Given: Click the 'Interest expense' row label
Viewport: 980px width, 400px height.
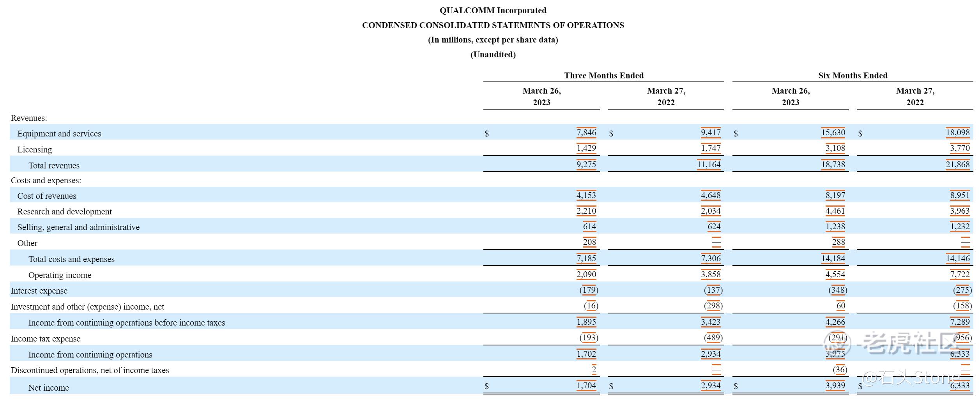Looking at the screenshot, I should [39, 291].
